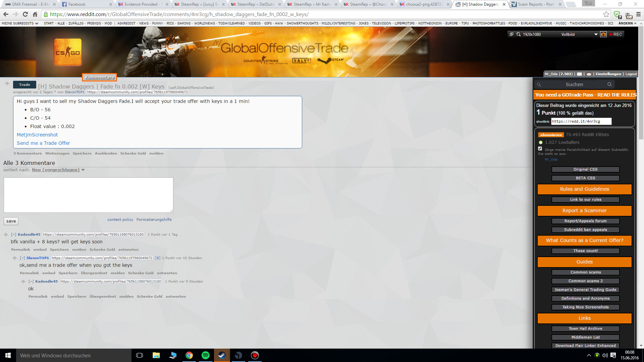Open Spotify from the taskbar
Image resolution: width=644 pixels, height=362 pixels.
pos(206,355)
